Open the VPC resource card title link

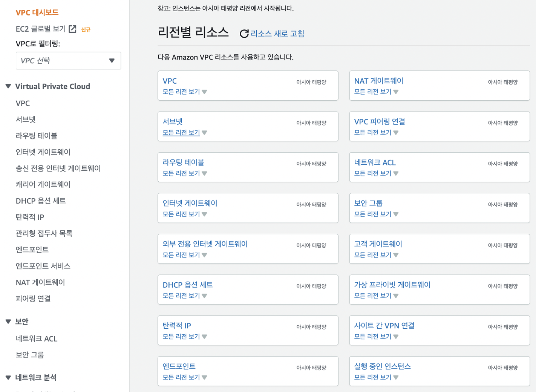[x=170, y=81]
